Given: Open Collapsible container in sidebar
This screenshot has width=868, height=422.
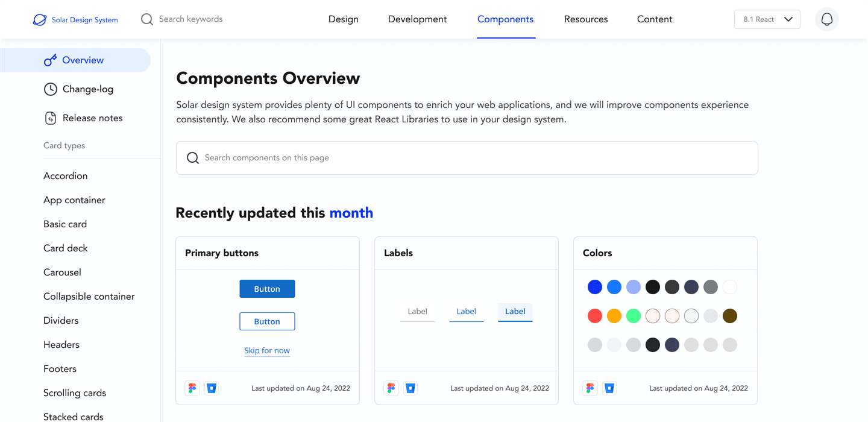Looking at the screenshot, I should pyautogui.click(x=89, y=297).
